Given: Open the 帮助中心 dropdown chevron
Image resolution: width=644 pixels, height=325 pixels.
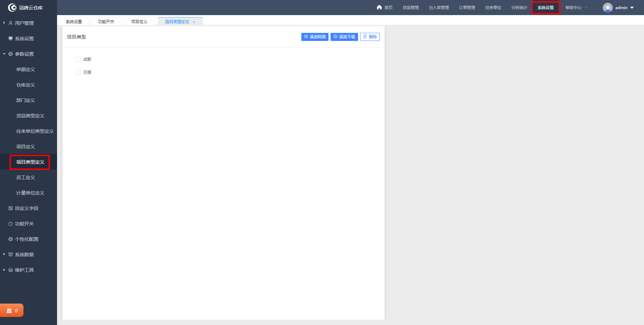Looking at the screenshot, I should tap(586, 7).
